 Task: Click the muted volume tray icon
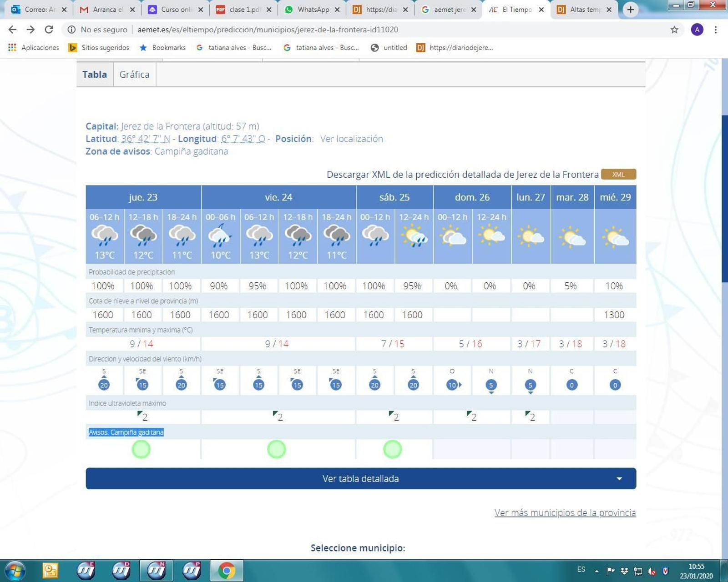point(652,571)
